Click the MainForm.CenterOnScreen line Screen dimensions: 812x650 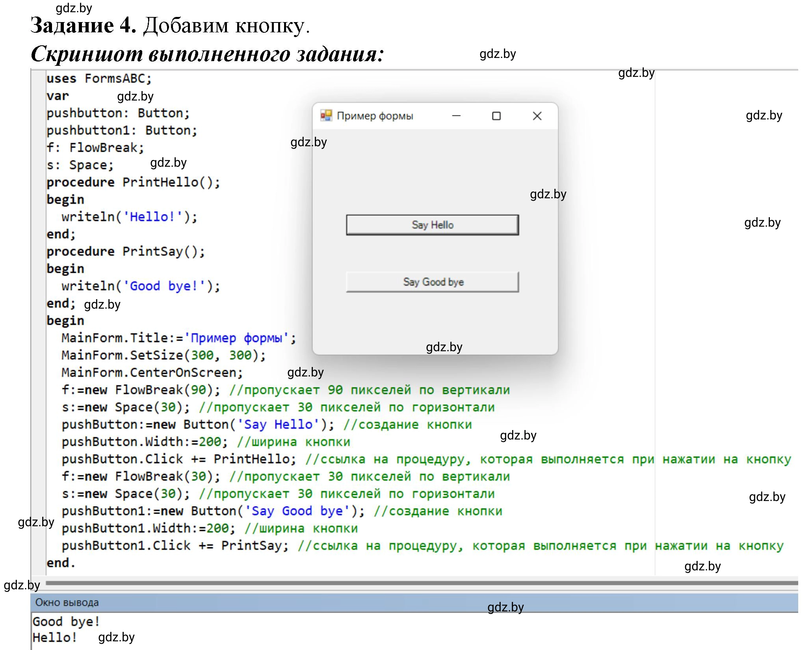point(152,372)
